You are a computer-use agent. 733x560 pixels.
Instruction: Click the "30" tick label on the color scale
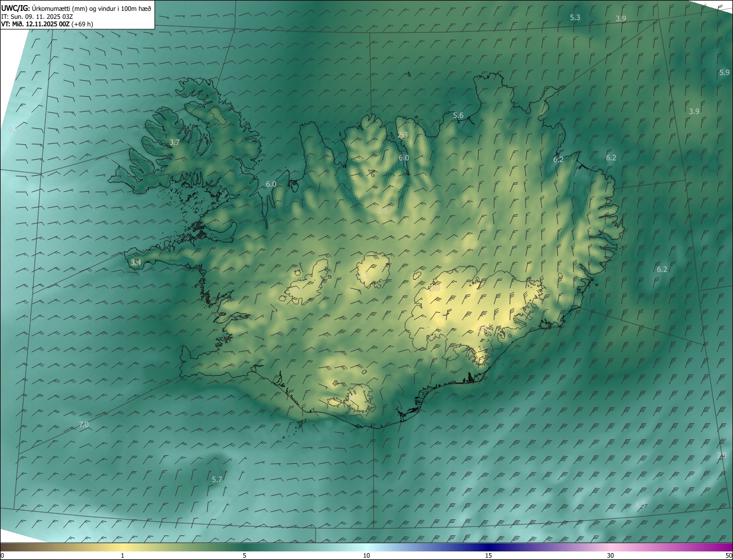[x=610, y=555]
